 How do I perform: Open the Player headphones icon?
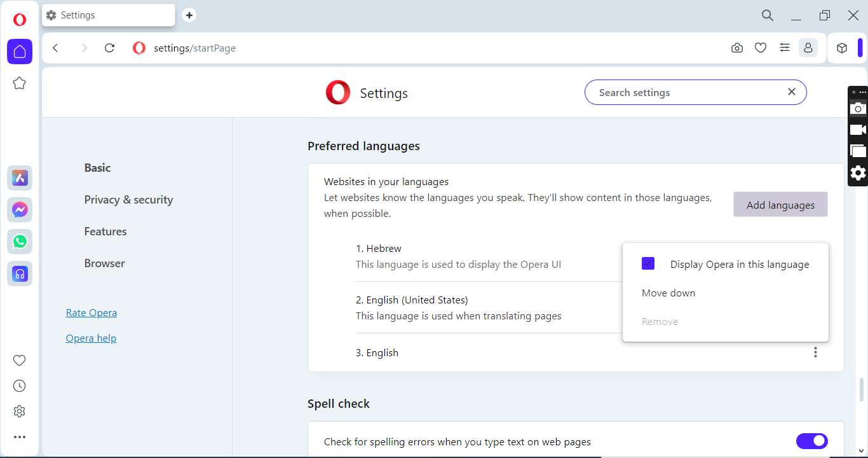pyautogui.click(x=20, y=274)
